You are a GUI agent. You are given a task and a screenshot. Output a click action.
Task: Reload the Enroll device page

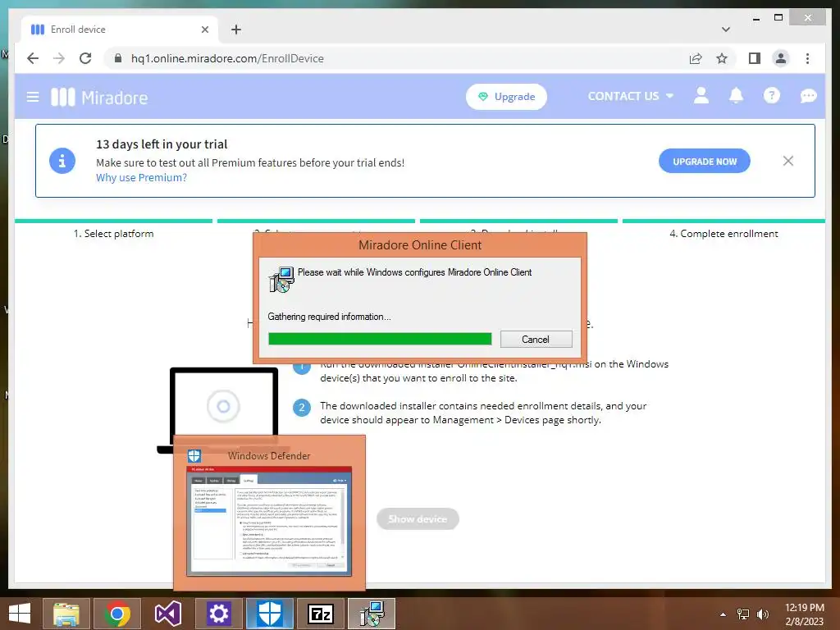[x=85, y=58]
